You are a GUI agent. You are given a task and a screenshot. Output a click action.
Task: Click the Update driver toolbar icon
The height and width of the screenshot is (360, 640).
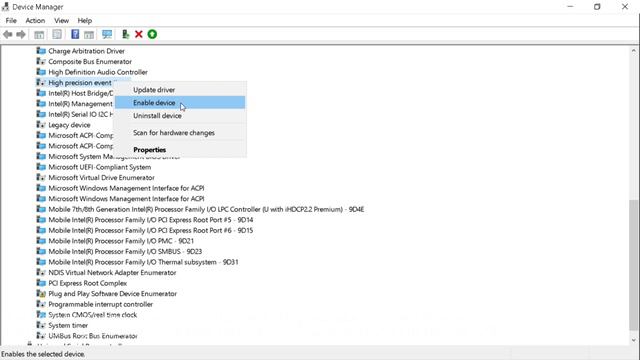[125, 35]
